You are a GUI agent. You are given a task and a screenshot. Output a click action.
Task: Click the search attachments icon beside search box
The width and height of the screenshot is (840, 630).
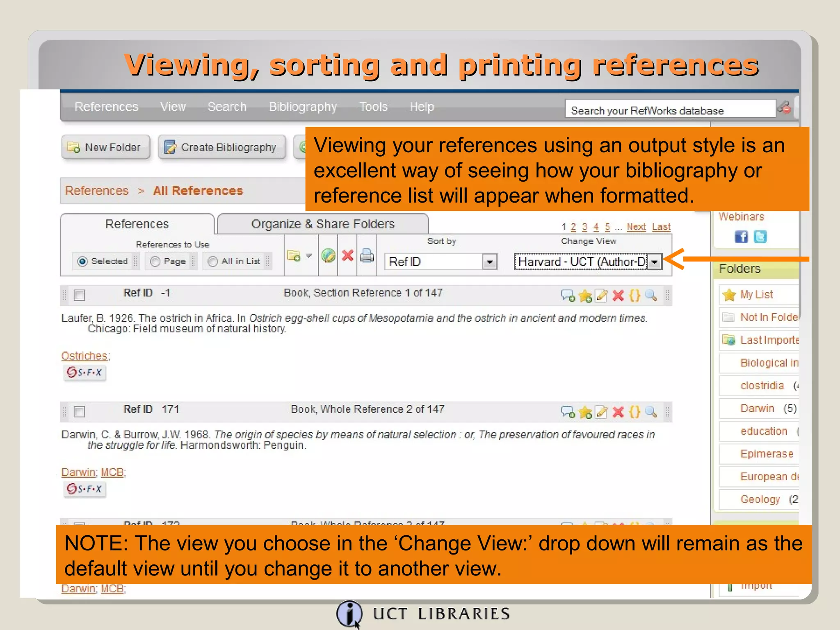pos(784,108)
